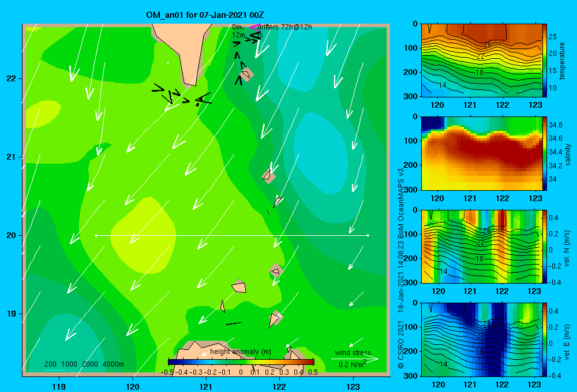577x392 pixels.
Task: Click the -0.4 tick on vel. E color bar
Action: click(554, 375)
